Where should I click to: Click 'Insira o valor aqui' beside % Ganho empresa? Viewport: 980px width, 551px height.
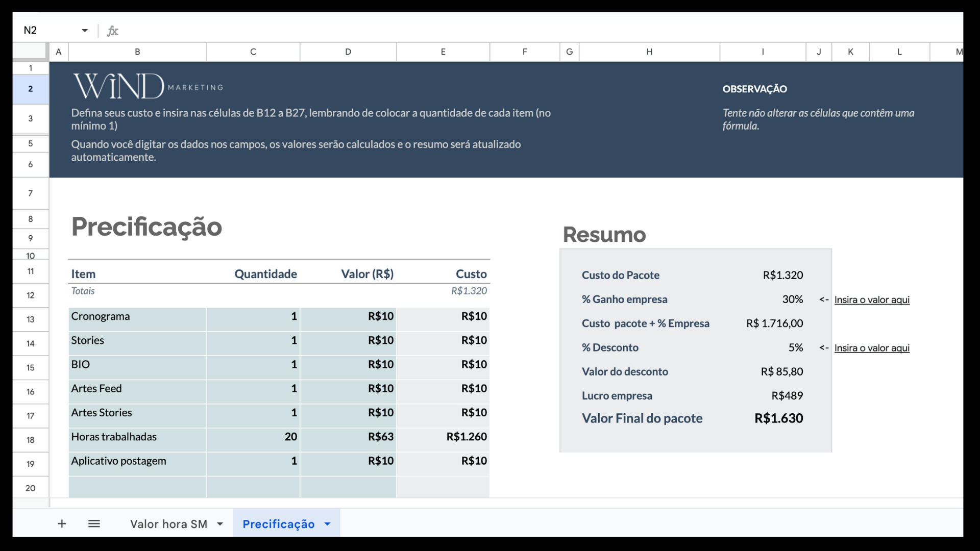click(x=871, y=300)
